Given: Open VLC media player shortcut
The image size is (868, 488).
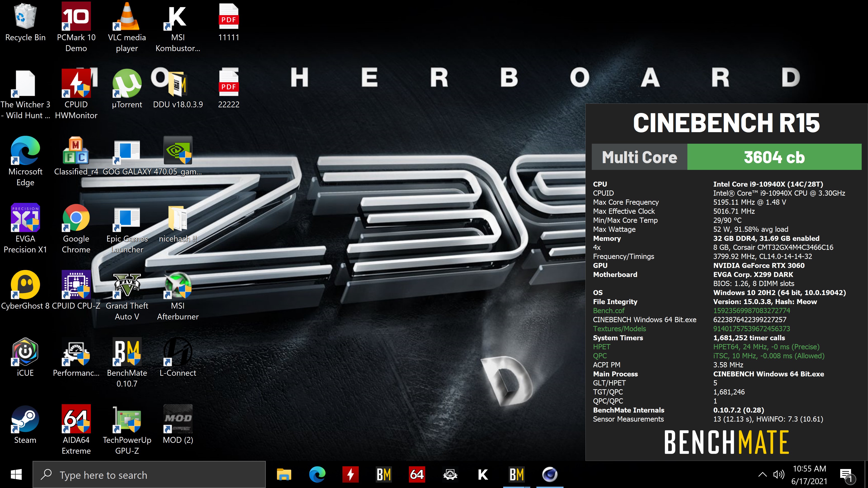Looking at the screenshot, I should [x=127, y=27].
